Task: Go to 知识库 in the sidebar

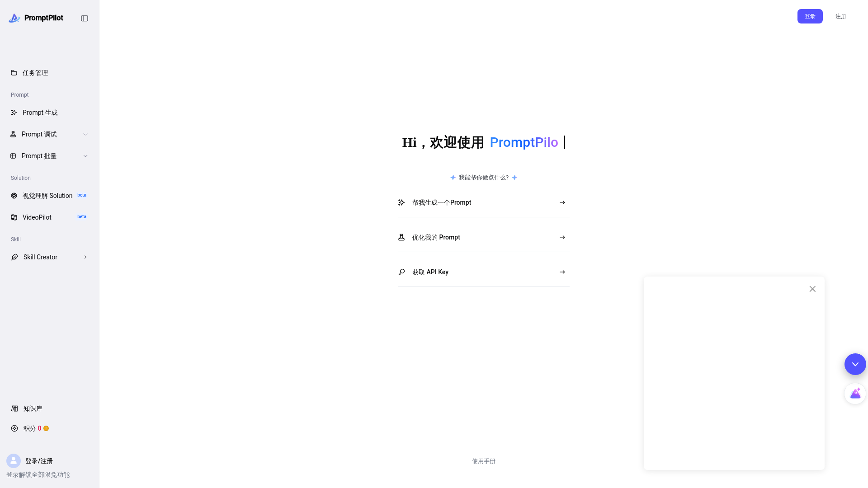Action: pos(50,408)
